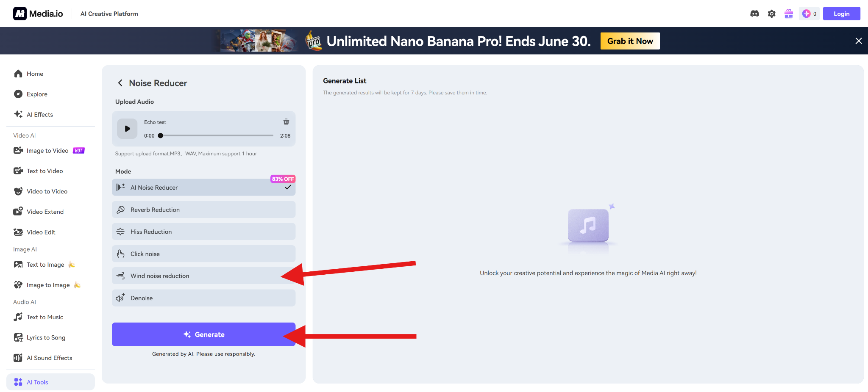868x392 pixels.
Task: Dismiss the Nano Banana promo banner
Action: point(858,41)
